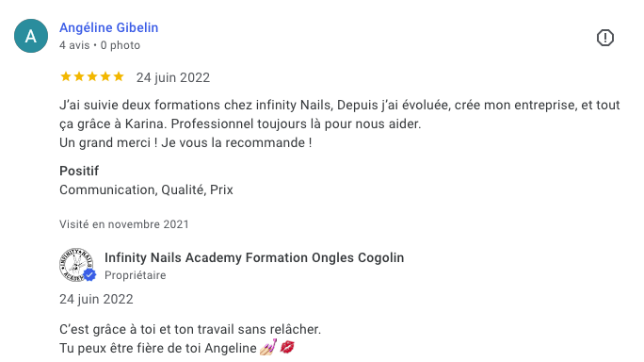Click the first gold star
This screenshot has width=644, height=362.
click(66, 77)
